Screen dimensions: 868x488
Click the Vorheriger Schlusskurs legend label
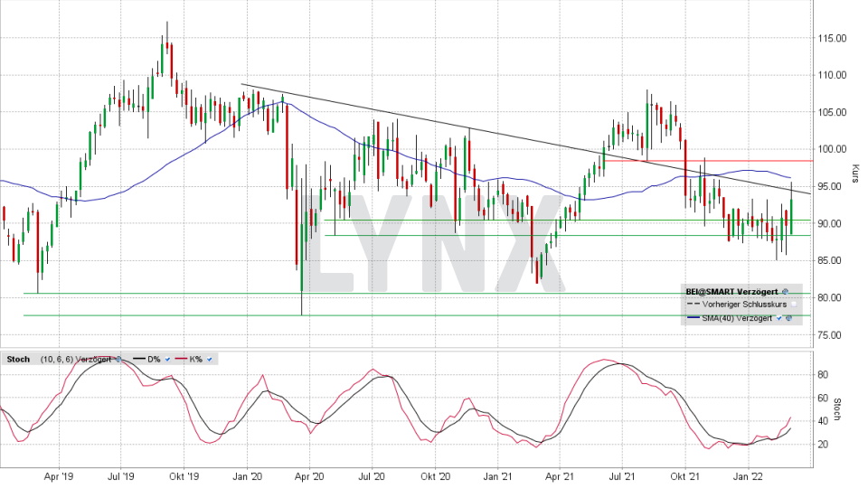click(744, 305)
